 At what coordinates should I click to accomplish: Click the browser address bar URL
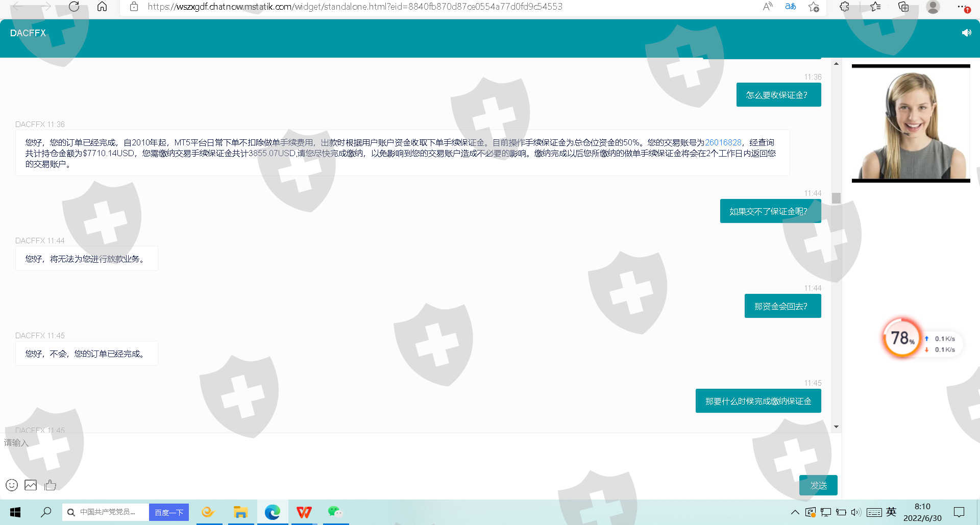click(x=355, y=7)
